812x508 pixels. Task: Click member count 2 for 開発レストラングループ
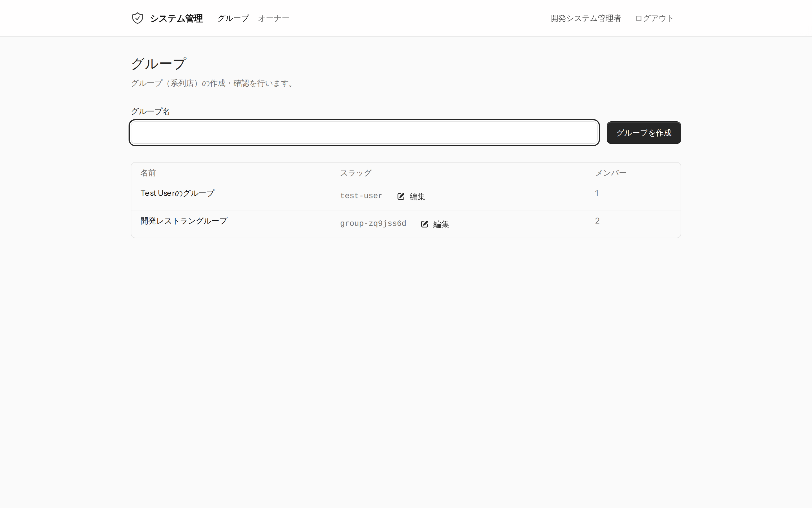click(597, 221)
